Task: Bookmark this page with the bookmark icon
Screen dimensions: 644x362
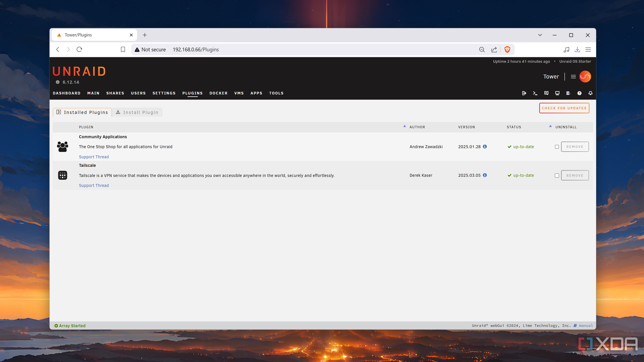Action: click(x=123, y=49)
